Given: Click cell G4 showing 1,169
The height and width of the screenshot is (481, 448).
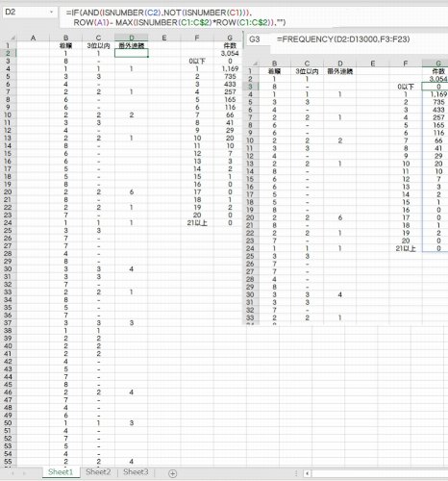Looking at the screenshot, I should point(230,68).
